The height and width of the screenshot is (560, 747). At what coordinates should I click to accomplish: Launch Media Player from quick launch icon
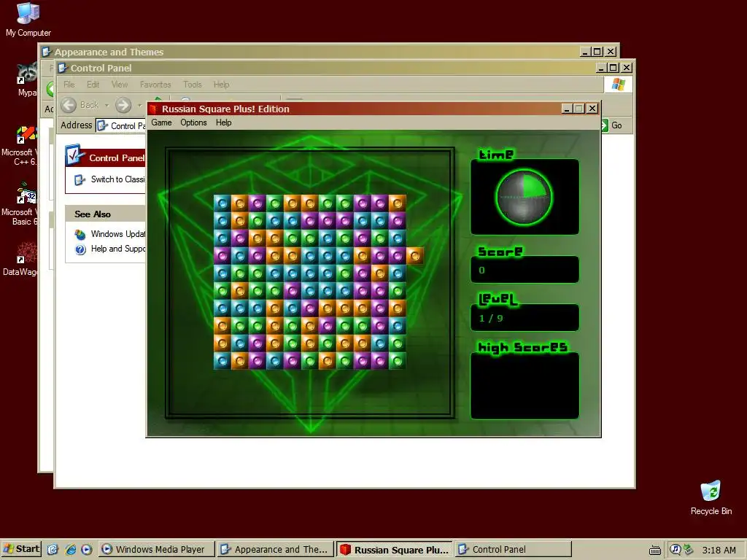[86, 550]
